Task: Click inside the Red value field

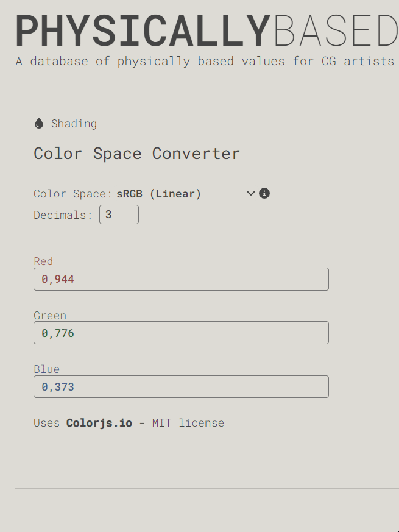Action: [181, 279]
